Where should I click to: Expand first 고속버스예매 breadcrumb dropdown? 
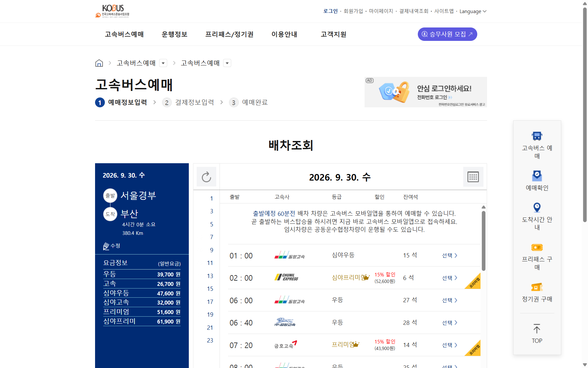pos(163,63)
